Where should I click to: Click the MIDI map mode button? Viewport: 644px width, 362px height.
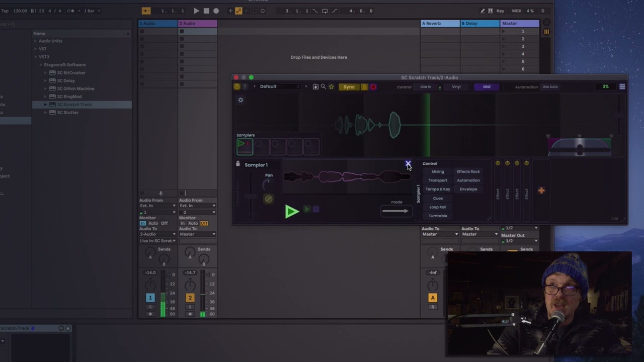(516, 11)
